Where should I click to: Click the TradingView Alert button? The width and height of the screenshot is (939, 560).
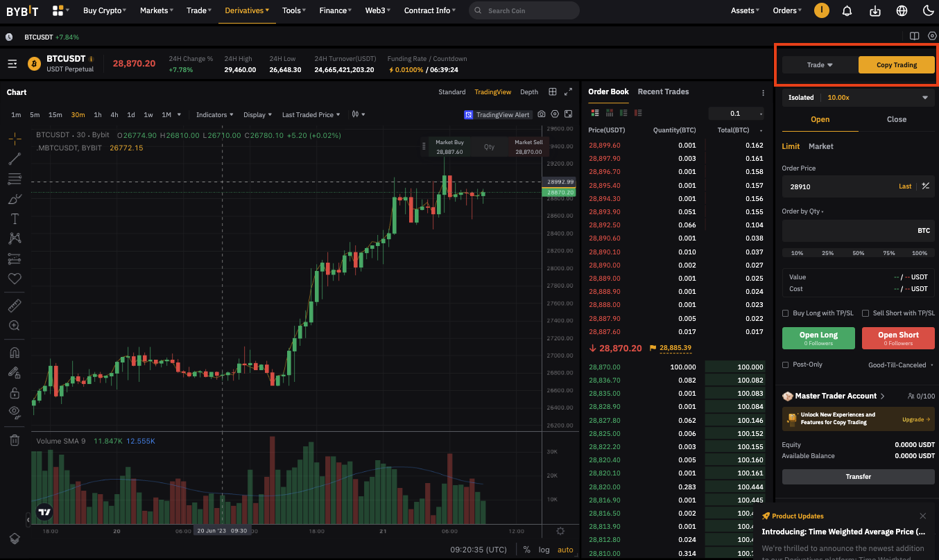(497, 114)
